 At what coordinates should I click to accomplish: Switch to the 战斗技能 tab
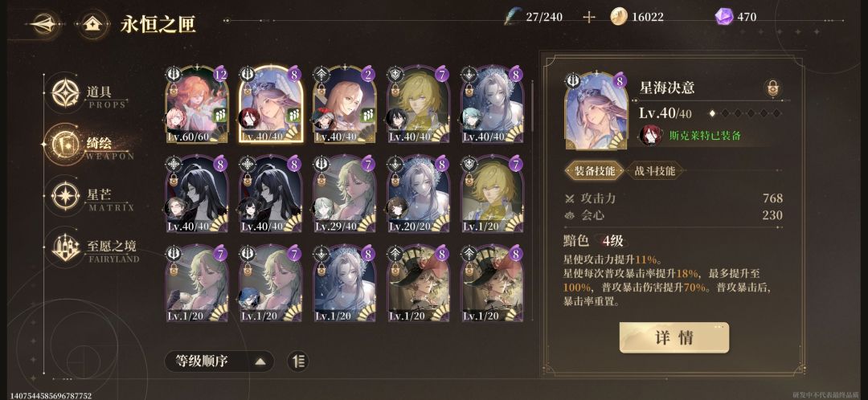tap(654, 171)
